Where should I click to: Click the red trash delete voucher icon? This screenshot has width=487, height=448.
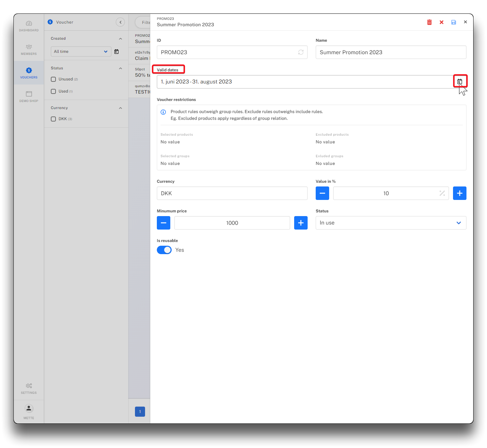click(429, 22)
